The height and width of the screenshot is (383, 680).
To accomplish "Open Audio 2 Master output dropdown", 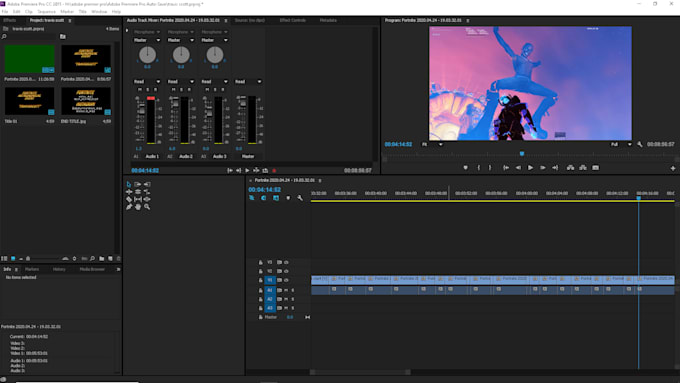I will coord(181,40).
